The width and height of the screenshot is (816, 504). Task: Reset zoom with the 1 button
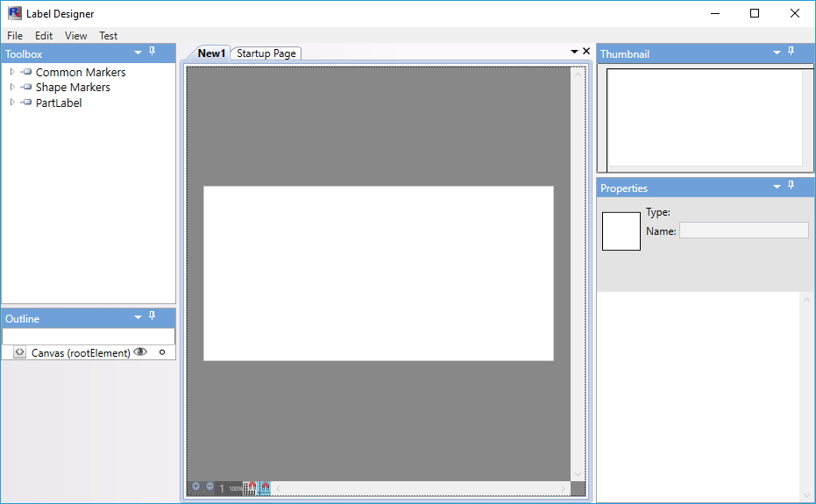[x=222, y=488]
